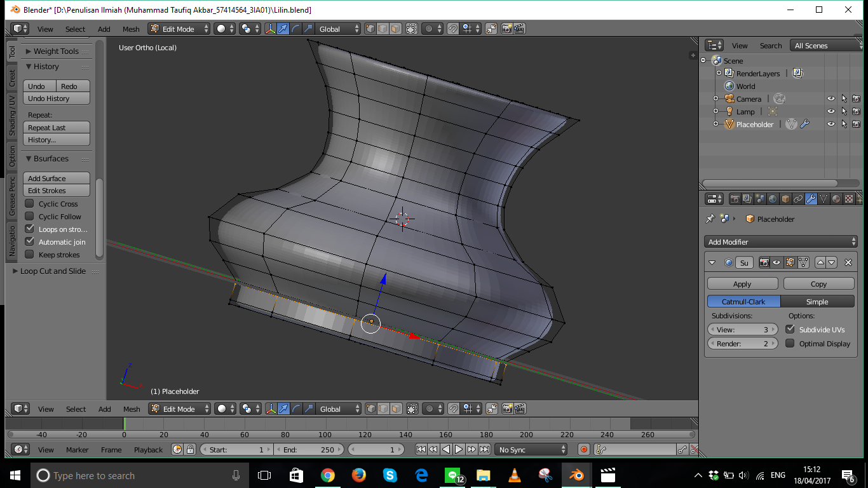This screenshot has height=488, width=868.
Task: Open the World properties tab globe icon
Action: tap(773, 199)
